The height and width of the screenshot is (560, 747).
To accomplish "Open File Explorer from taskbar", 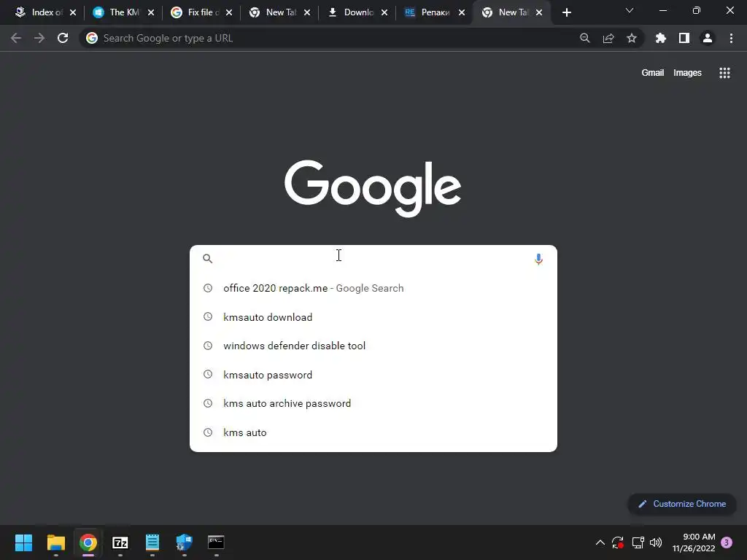I will [x=55, y=542].
